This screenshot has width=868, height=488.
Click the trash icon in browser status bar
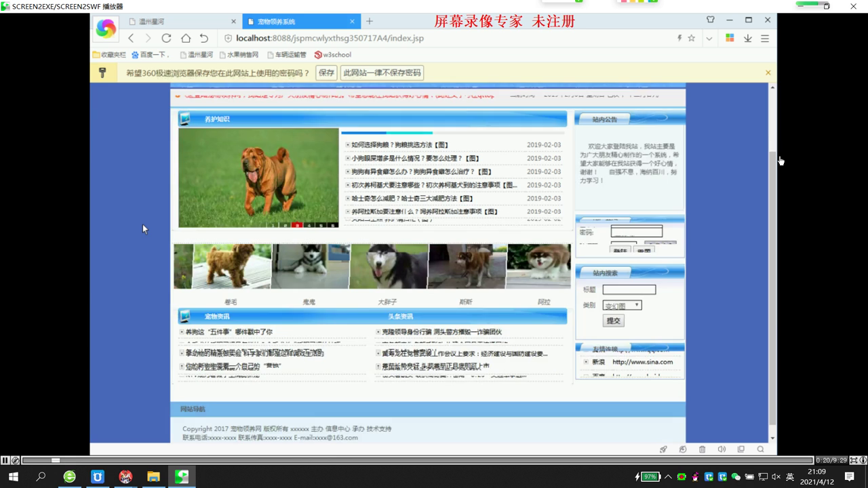[702, 449]
